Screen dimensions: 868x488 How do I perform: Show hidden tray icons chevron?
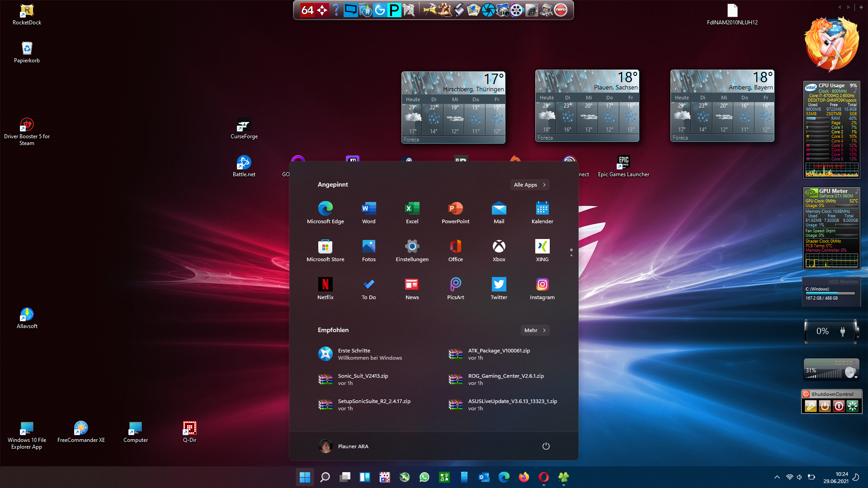pos(777,477)
